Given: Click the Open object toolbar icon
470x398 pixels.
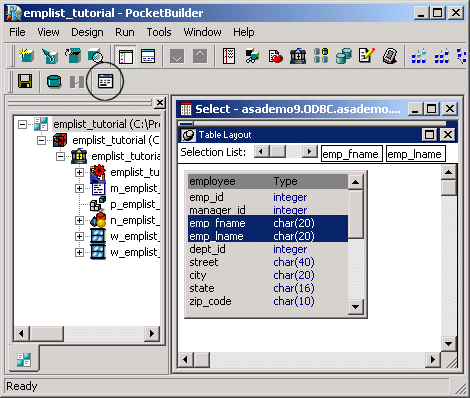Looking at the screenshot, I should (73, 56).
